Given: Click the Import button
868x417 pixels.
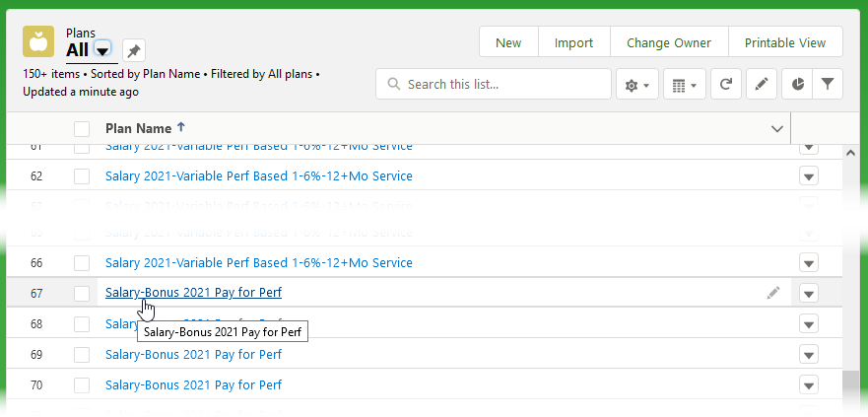Looking at the screenshot, I should click(x=573, y=42).
